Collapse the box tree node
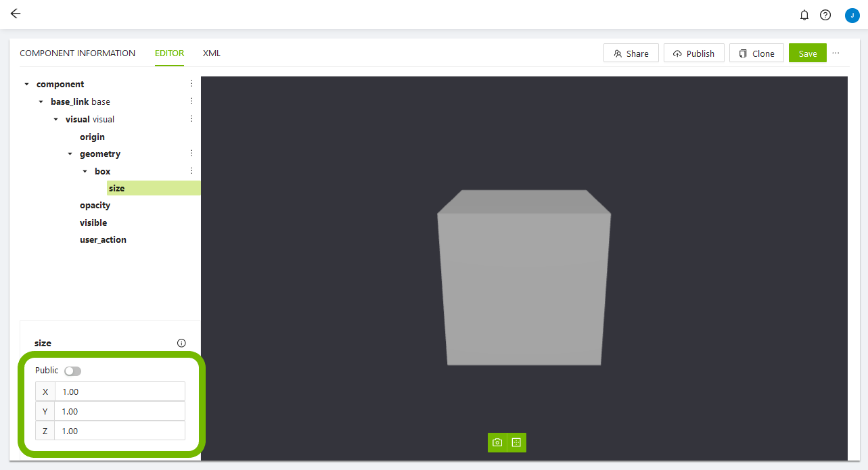868x470 pixels. pyautogui.click(x=85, y=172)
